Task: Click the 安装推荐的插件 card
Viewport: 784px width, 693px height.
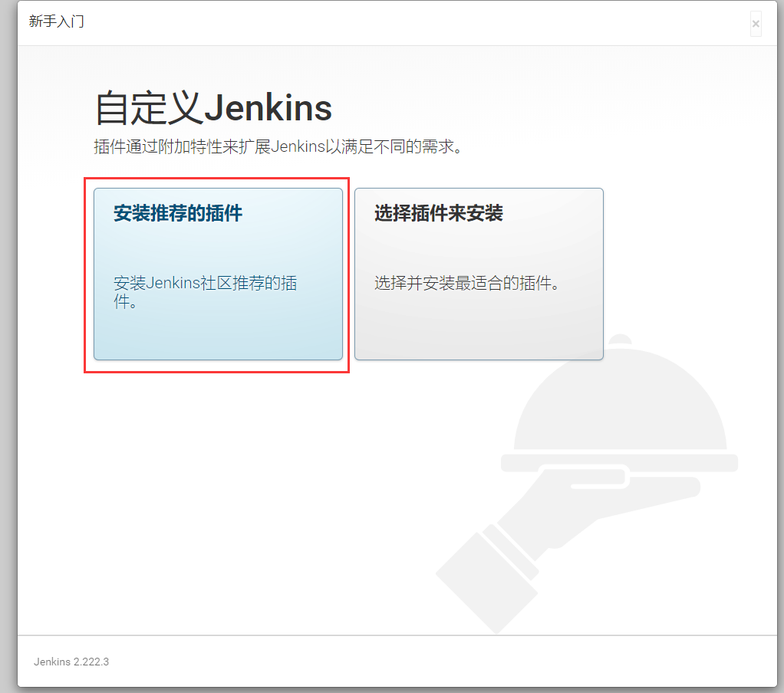Action: point(218,274)
